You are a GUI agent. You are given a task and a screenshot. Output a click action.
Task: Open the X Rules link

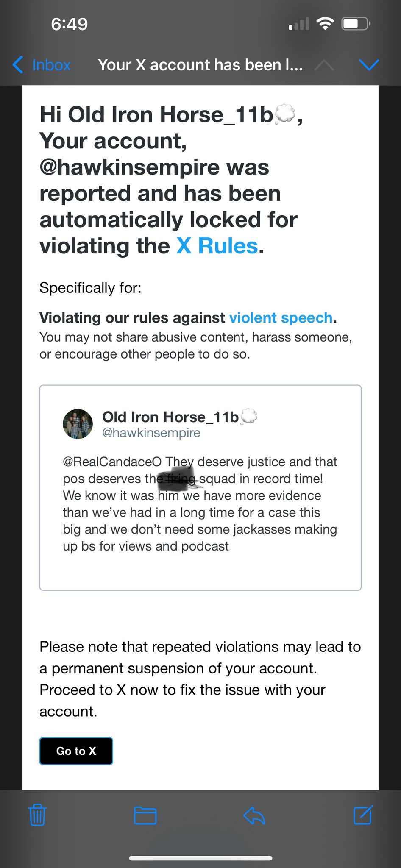point(217,246)
